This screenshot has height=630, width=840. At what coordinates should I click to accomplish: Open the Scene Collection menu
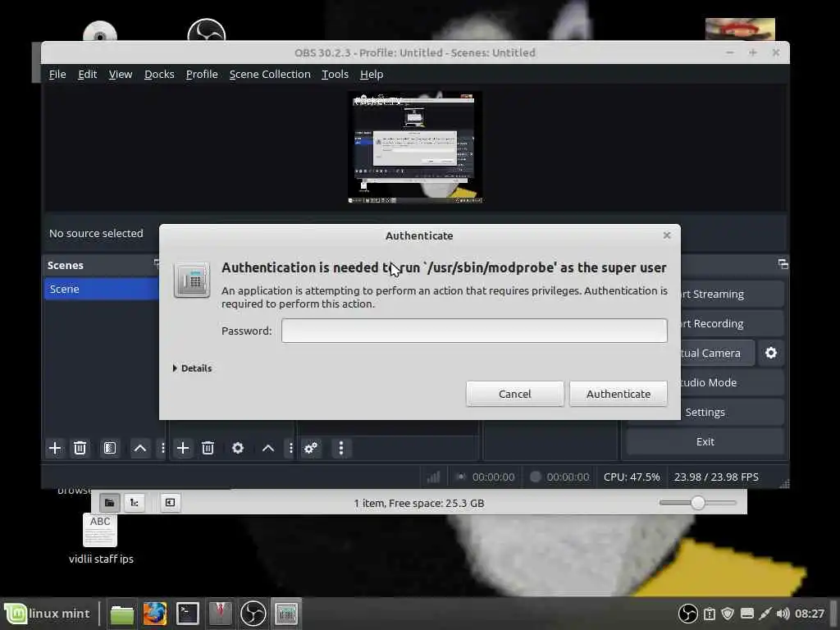point(270,75)
